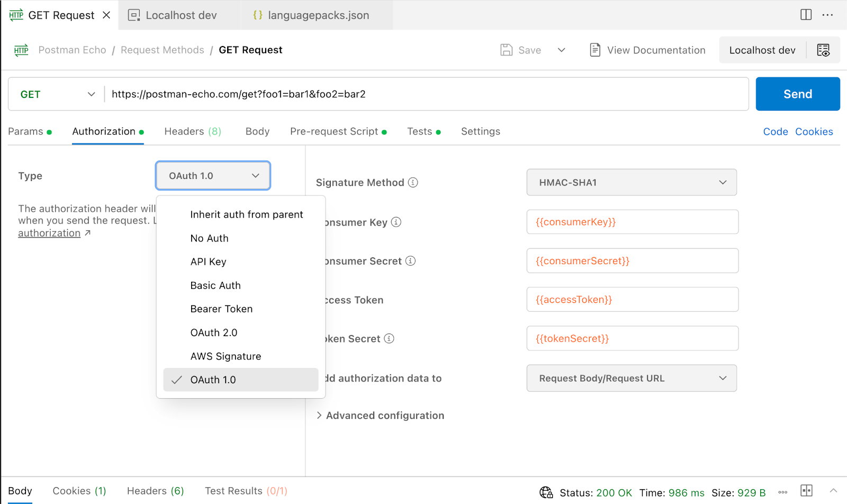Open the Pre-request Script tab
Screen dimensions: 847x504
tap(338, 131)
